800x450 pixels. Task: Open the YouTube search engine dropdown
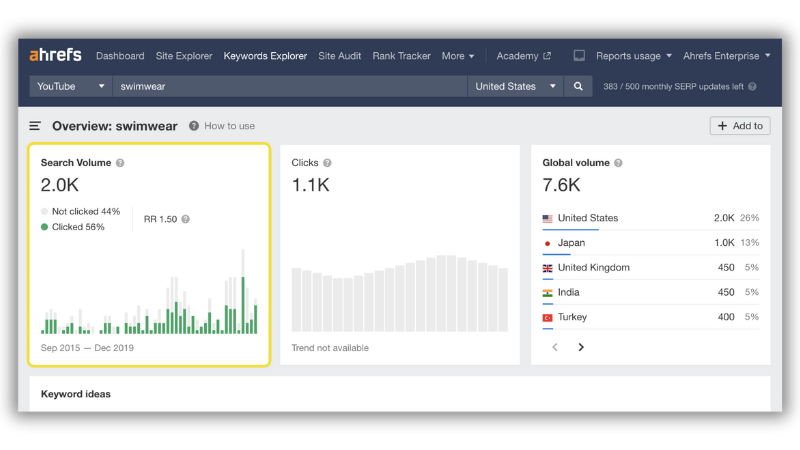(x=70, y=86)
